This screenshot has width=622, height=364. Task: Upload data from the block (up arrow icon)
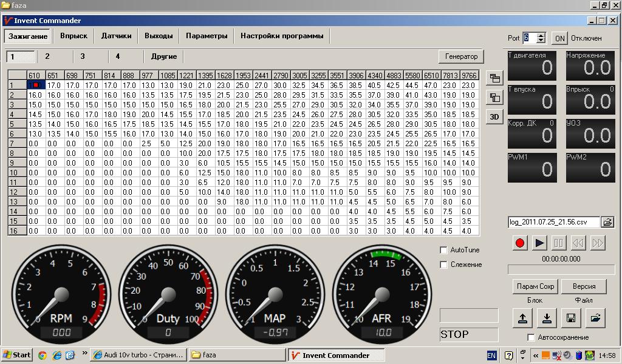point(522,318)
